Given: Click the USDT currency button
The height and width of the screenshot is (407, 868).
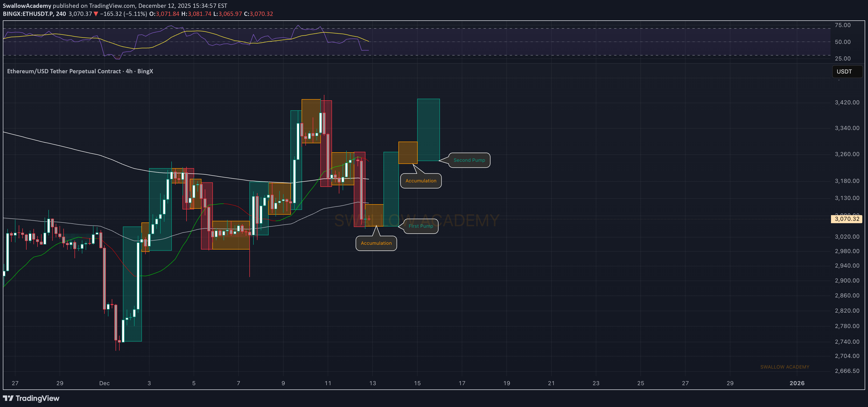Looking at the screenshot, I should click(847, 71).
